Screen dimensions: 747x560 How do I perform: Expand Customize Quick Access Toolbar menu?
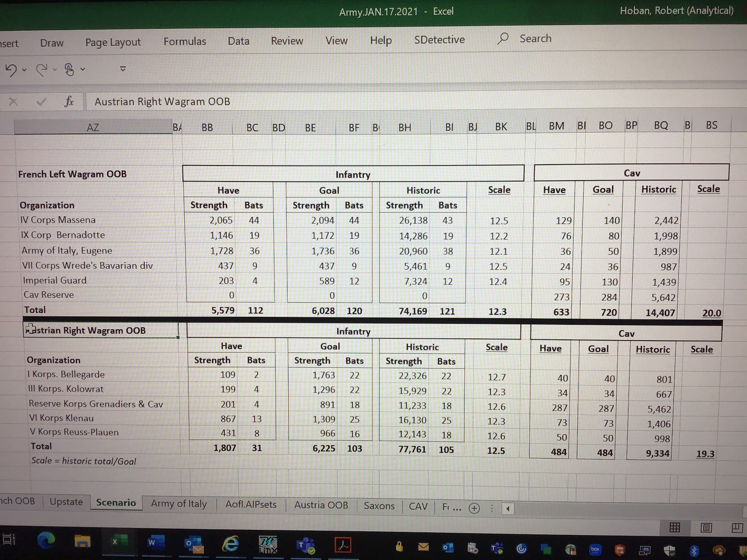tap(123, 69)
